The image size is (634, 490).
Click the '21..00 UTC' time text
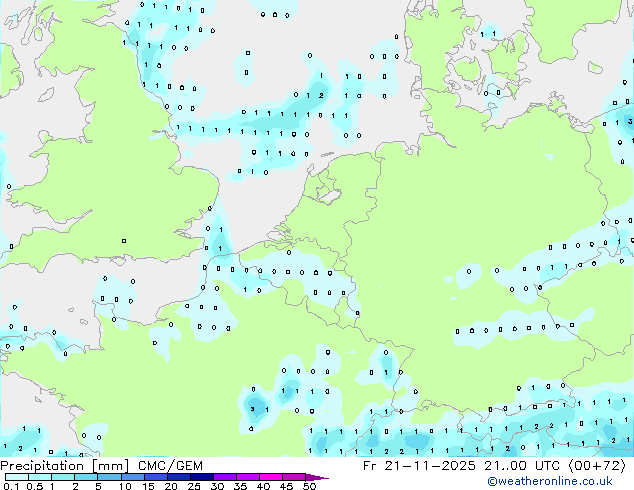coord(522,466)
